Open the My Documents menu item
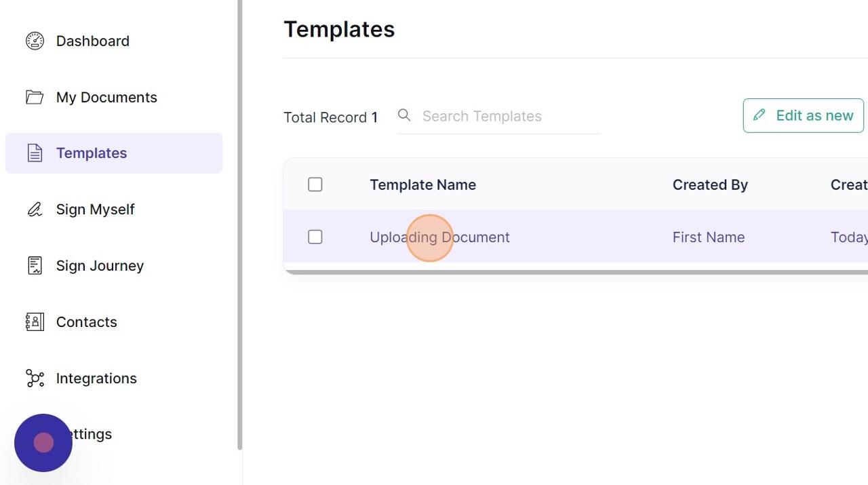 [114, 97]
